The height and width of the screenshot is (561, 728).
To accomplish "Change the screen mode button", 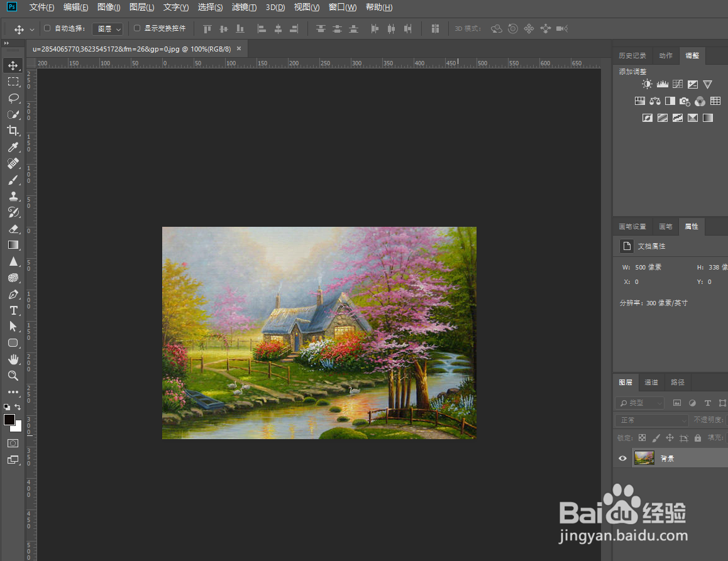I will click(13, 460).
